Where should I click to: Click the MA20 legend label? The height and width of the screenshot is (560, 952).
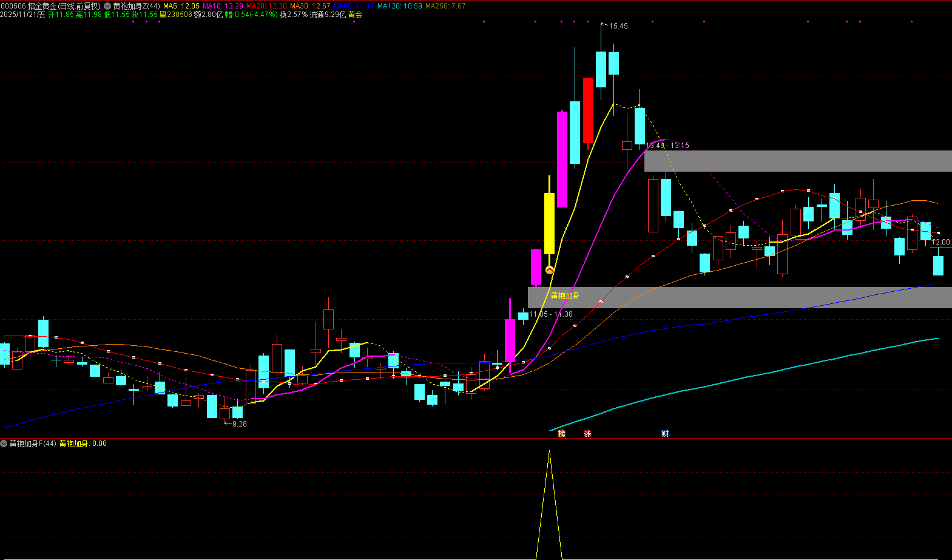point(266,6)
